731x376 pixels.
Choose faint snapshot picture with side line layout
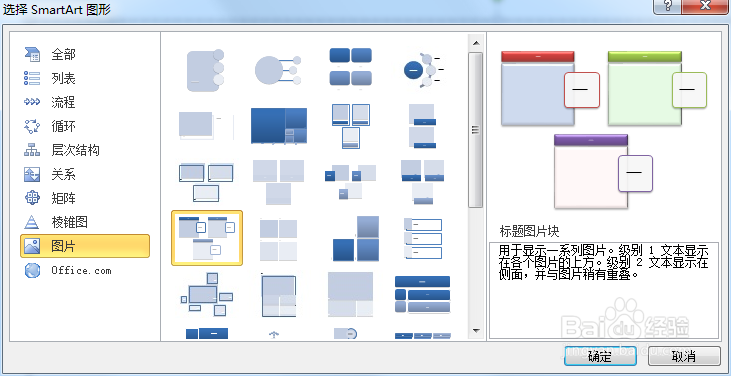click(206, 126)
